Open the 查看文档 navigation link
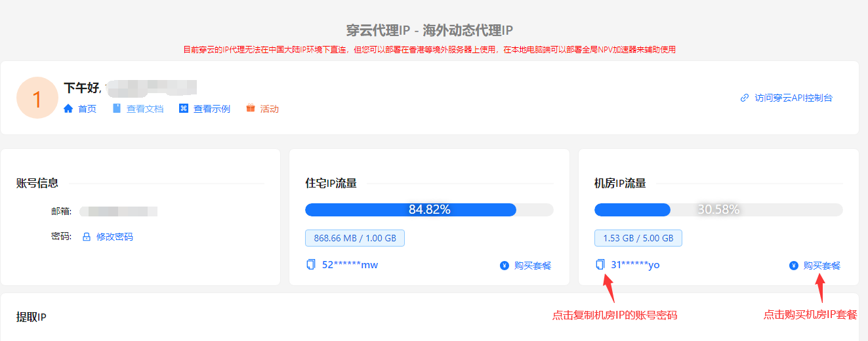Screen dimensions: 868x341 [x=145, y=109]
